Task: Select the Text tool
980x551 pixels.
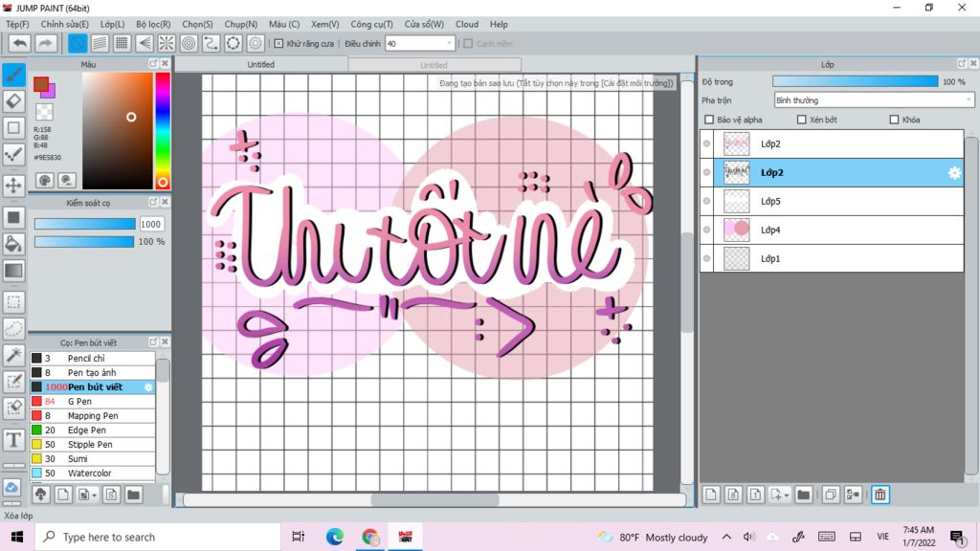Action: pos(13,440)
